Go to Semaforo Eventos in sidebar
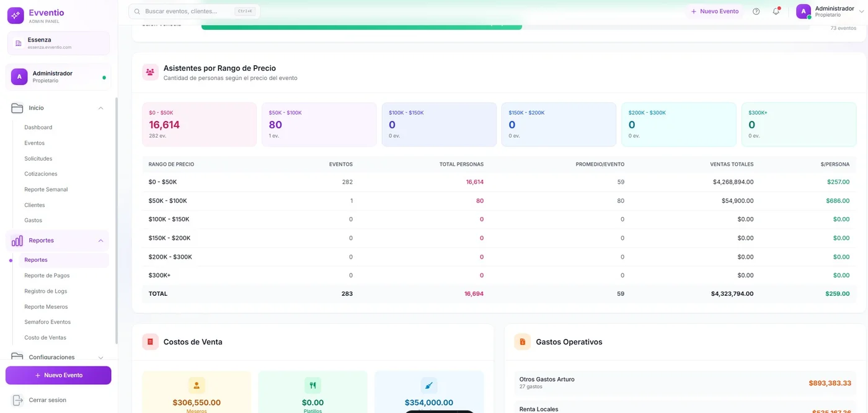 pos(48,322)
